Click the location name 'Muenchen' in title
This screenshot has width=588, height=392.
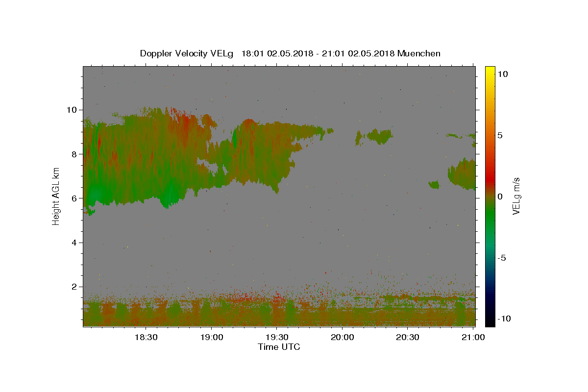click(x=419, y=53)
